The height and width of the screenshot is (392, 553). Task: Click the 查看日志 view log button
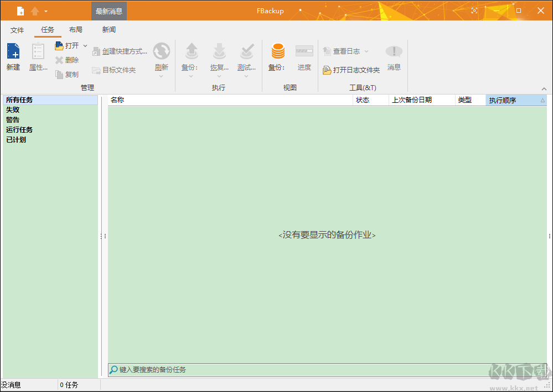pyautogui.click(x=342, y=51)
